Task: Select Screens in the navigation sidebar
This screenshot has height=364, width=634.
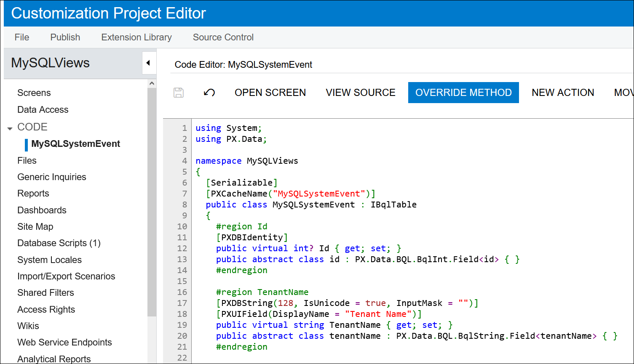Action: pos(34,93)
